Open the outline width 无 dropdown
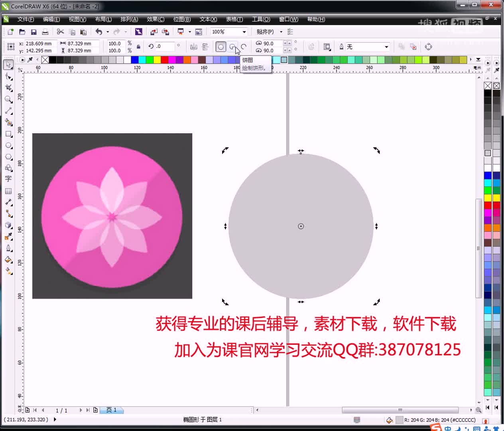The image size is (504, 431). click(386, 47)
